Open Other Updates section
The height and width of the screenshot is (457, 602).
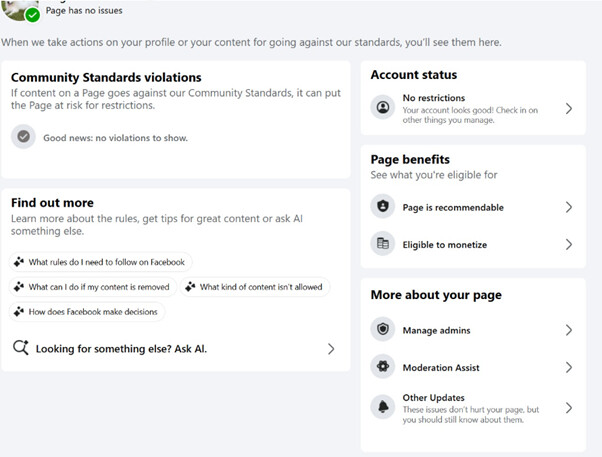point(473,408)
